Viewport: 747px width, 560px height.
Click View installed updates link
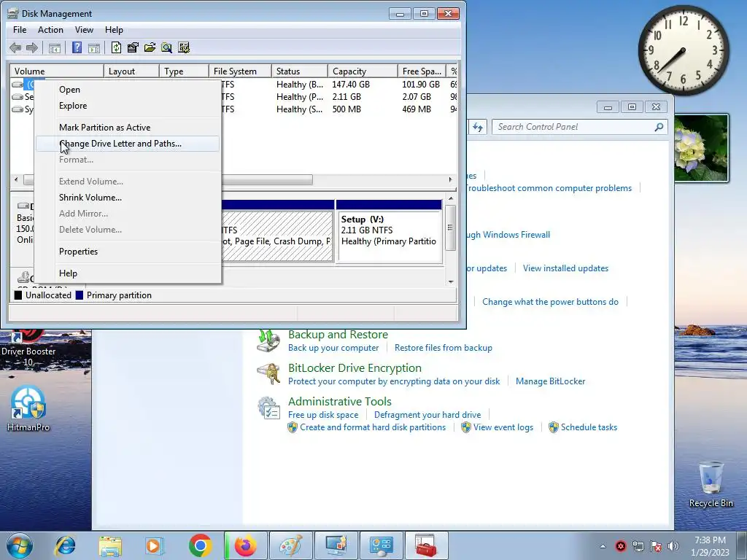(565, 268)
